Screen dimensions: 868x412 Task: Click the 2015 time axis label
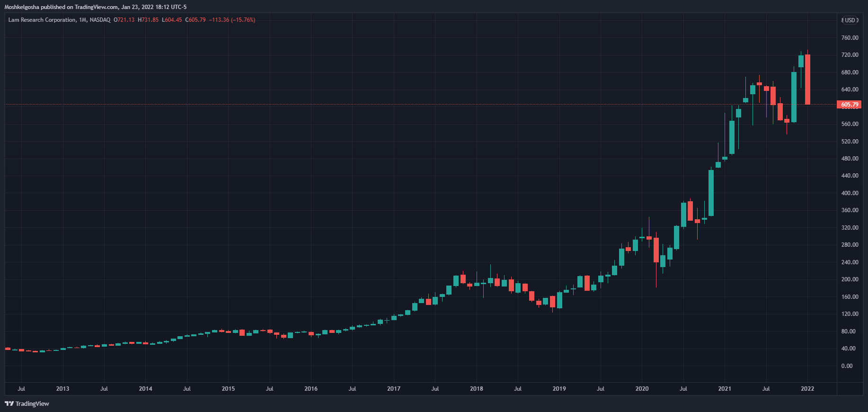(x=228, y=389)
